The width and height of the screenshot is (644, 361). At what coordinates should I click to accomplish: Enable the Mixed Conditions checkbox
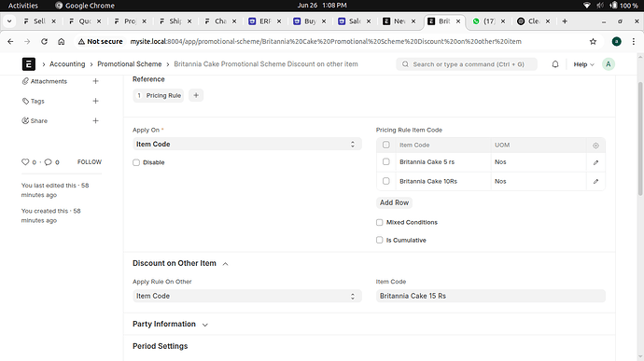point(380,222)
